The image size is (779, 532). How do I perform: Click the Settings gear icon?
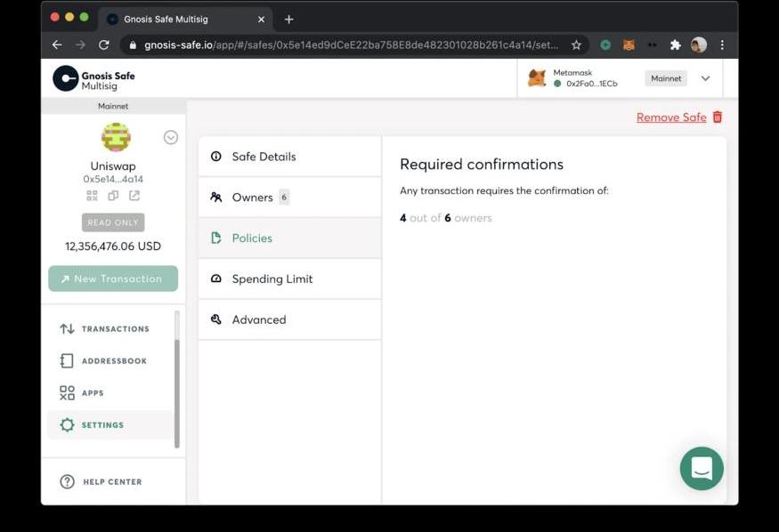[x=67, y=425]
